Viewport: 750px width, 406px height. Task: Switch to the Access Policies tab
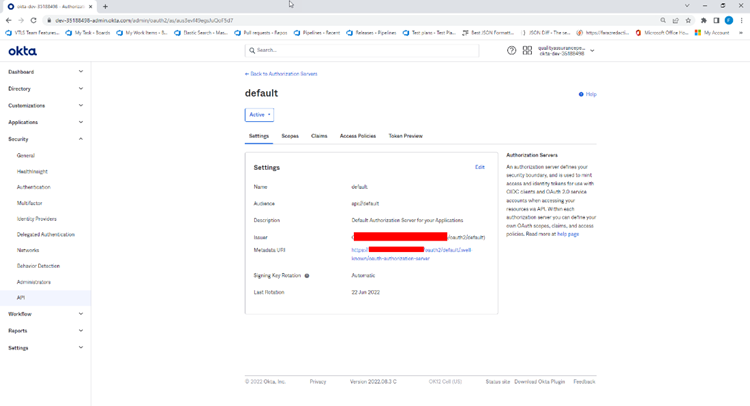[x=358, y=136]
